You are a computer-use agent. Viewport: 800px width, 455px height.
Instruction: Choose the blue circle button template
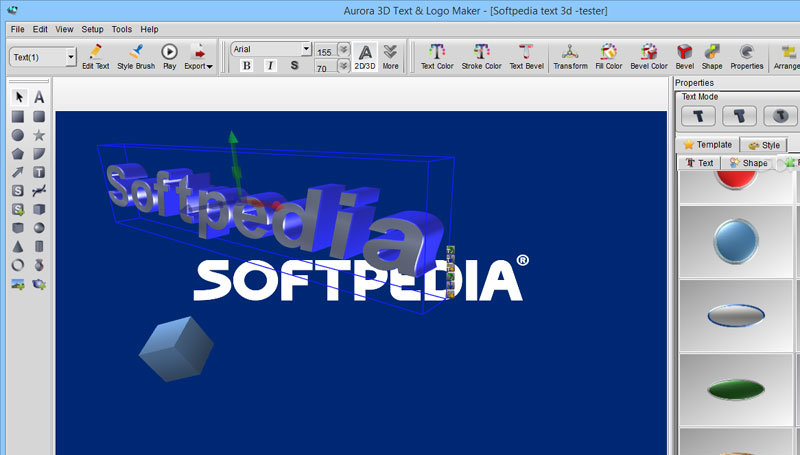tap(736, 242)
